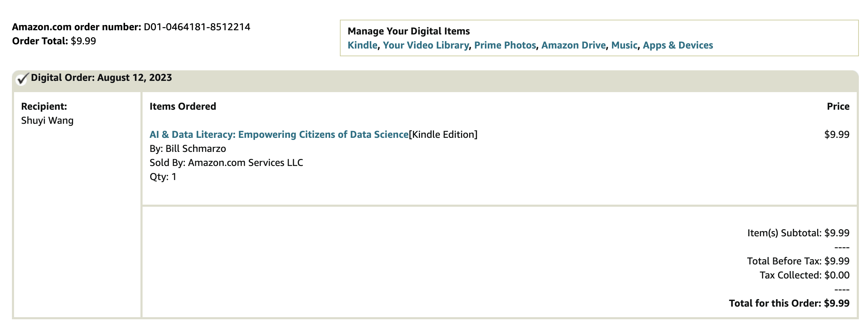Image resolution: width=868 pixels, height=327 pixels.
Task: Click the Manage Your Digital Items heading
Action: (409, 31)
